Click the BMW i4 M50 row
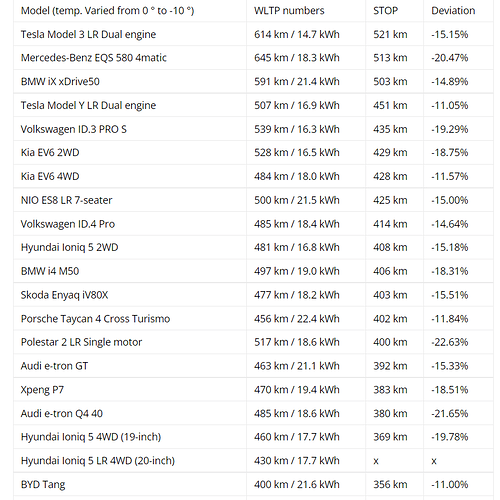Image resolution: width=500 pixels, height=500 pixels. [x=253, y=271]
